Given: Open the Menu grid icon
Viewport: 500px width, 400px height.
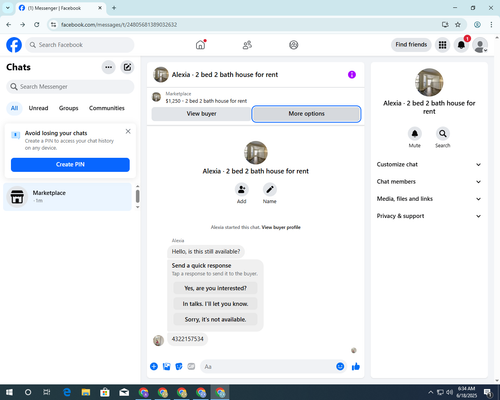Looking at the screenshot, I should 442,45.
